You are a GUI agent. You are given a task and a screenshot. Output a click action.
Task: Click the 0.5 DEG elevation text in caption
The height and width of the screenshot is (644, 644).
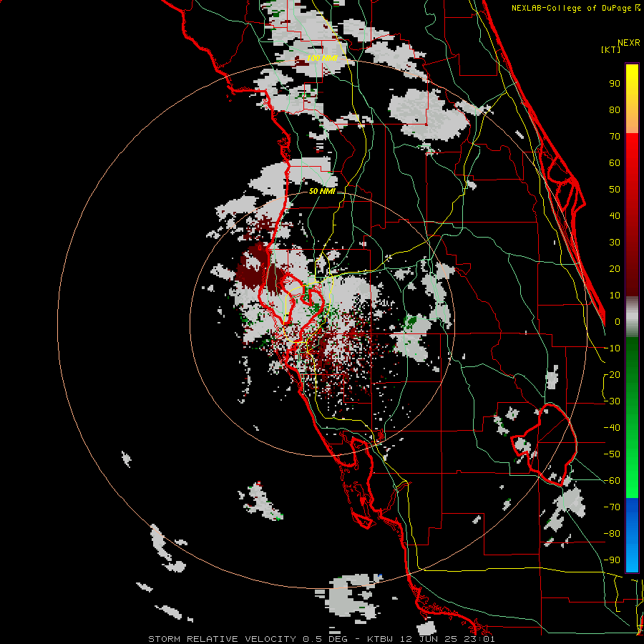(x=326, y=639)
